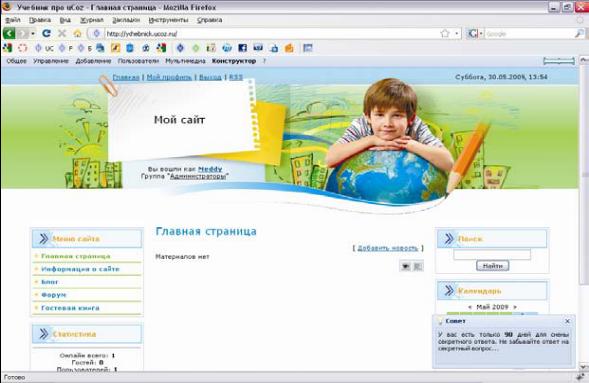Open Гостевая книга in the site menu

coord(70,308)
